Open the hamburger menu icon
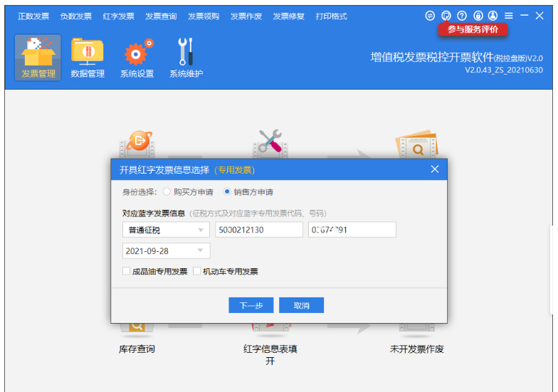Screen dimensions: 558x392 509,16
